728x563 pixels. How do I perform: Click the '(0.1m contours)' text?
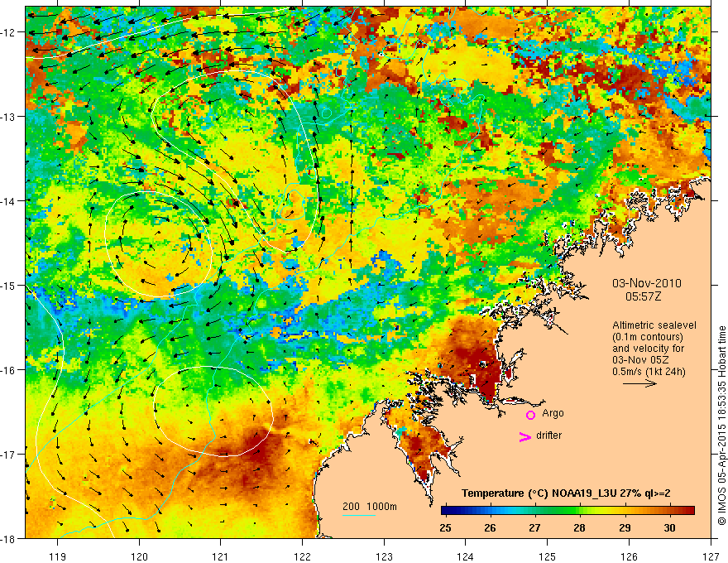[648, 337]
